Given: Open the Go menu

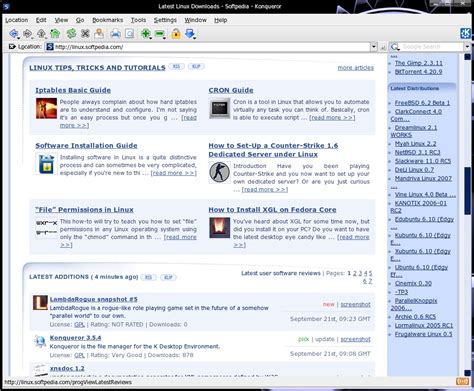Looking at the screenshot, I should 80,20.
